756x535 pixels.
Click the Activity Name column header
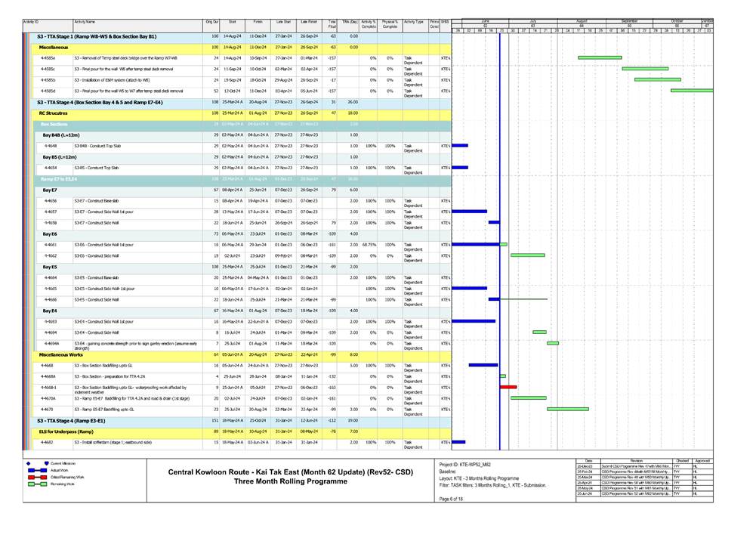[85, 23]
